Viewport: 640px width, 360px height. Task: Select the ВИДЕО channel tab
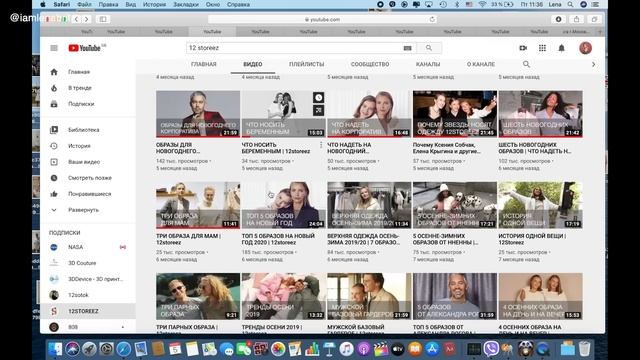point(253,64)
